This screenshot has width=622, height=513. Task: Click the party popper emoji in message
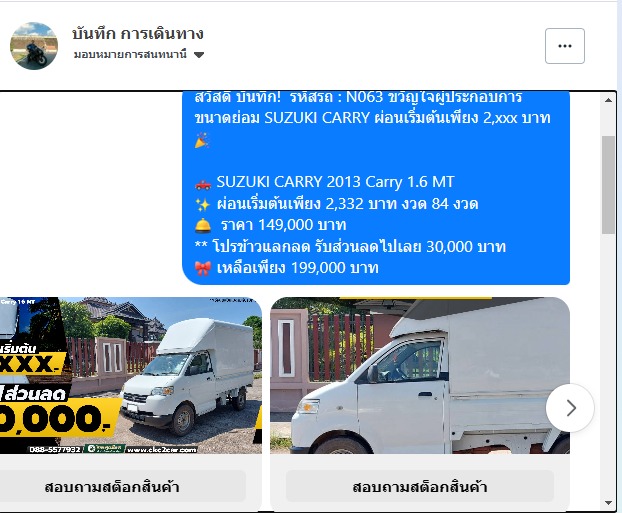coord(202,140)
